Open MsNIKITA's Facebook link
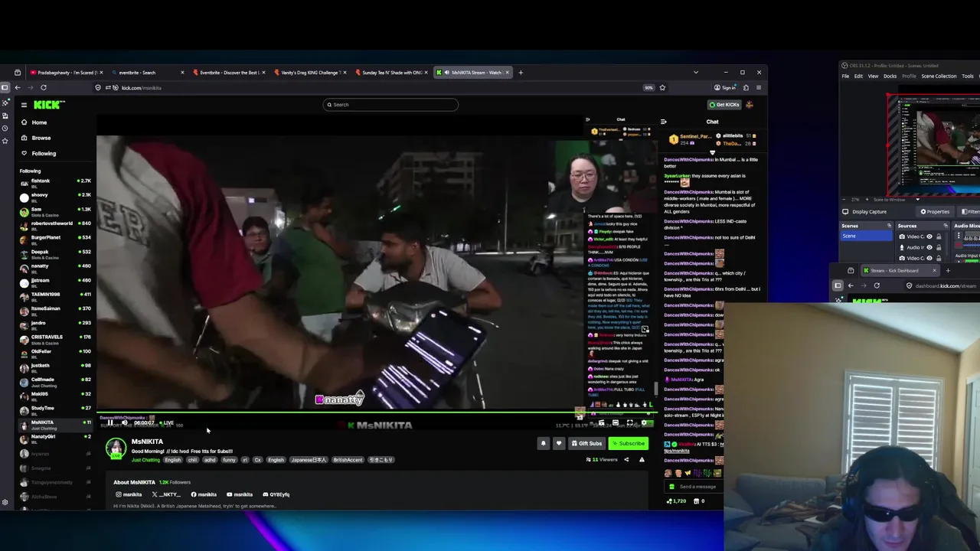This screenshot has width=980, height=551. click(204, 494)
